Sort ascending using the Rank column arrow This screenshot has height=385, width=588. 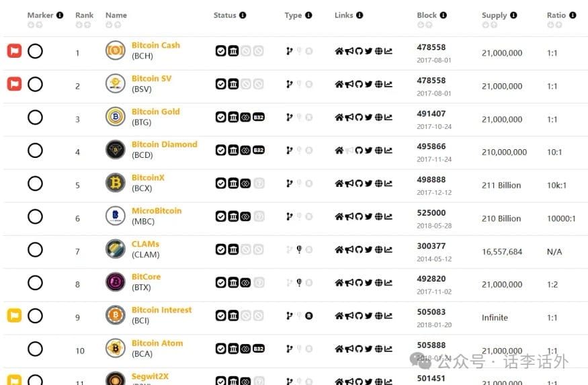[x=79, y=25]
